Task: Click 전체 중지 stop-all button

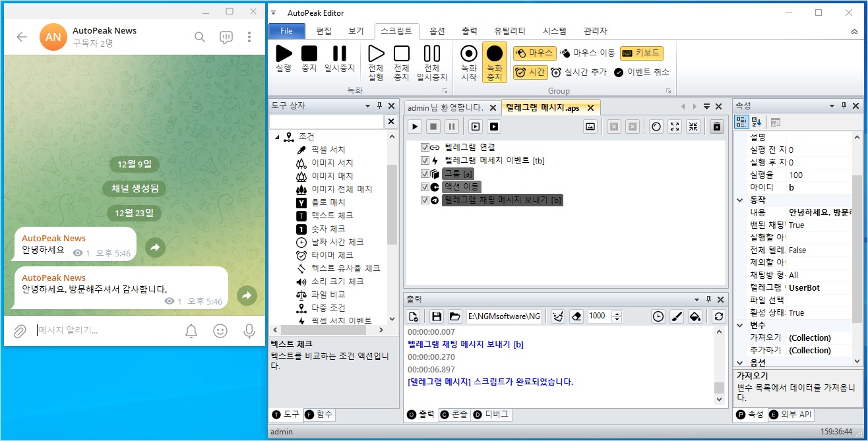Action: 402,63
